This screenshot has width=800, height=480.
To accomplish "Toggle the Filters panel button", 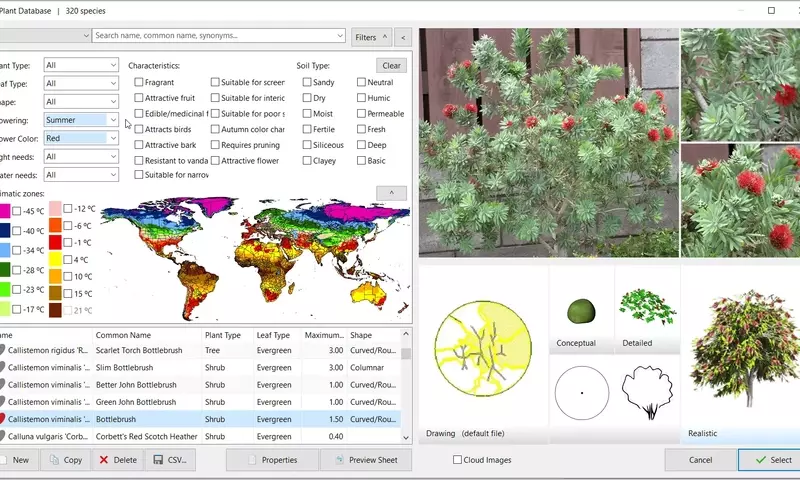I will (371, 37).
